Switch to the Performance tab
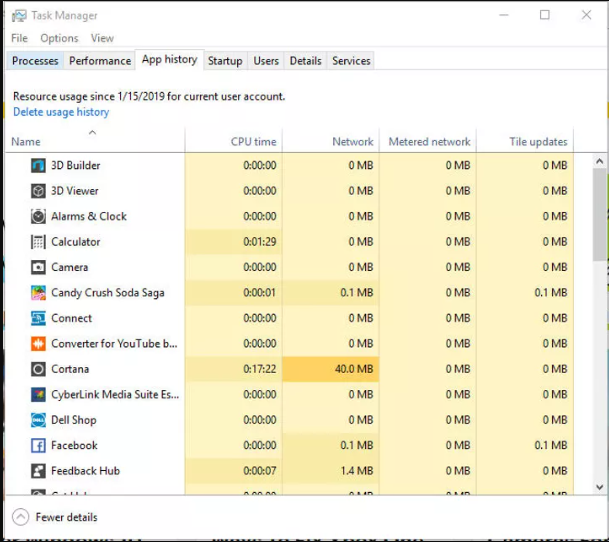Image resolution: width=609 pixels, height=542 pixels. point(100,61)
